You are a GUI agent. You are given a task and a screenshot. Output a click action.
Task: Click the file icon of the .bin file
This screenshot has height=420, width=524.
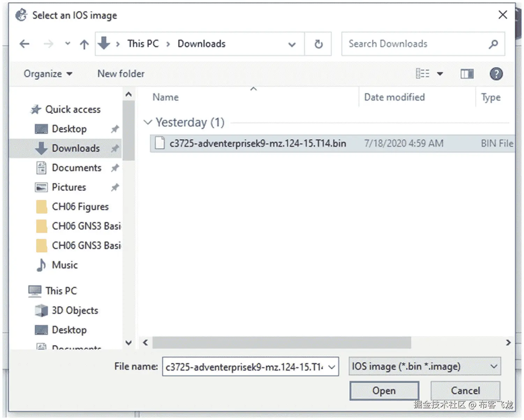[x=160, y=143]
